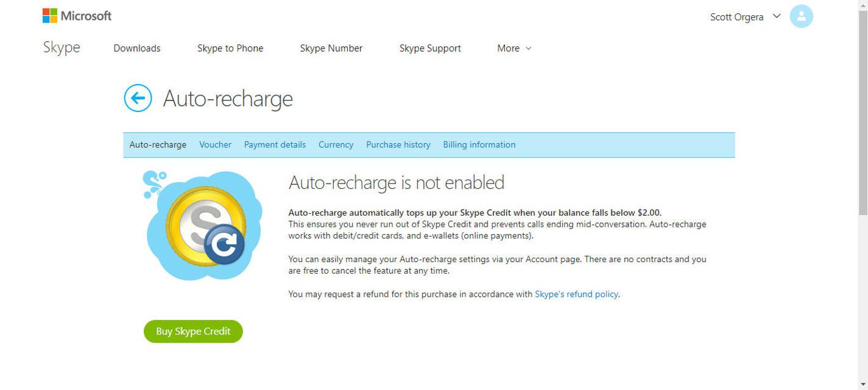Click the scrollbar up arrow

[863, 5]
